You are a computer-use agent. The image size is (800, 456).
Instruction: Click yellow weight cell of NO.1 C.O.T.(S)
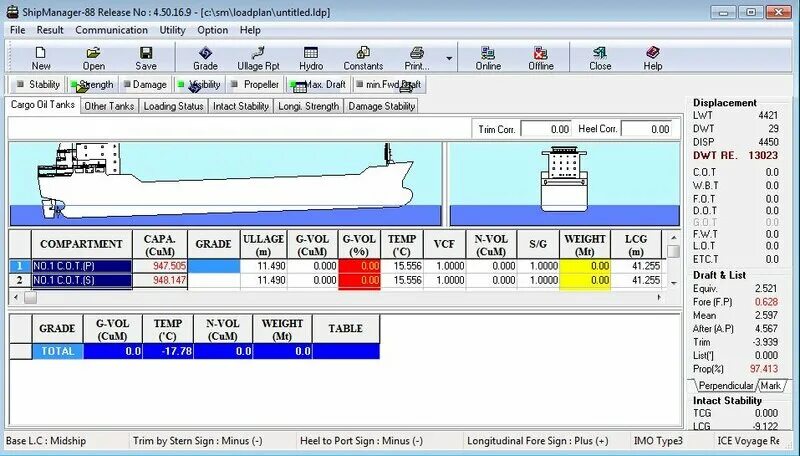click(x=585, y=280)
